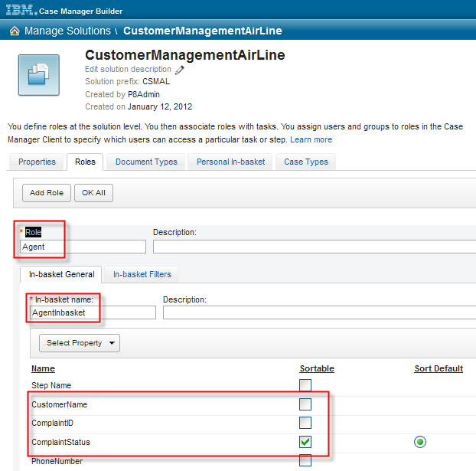Switch to the Document Types tab
Screen dimensions: 476x471
146,162
